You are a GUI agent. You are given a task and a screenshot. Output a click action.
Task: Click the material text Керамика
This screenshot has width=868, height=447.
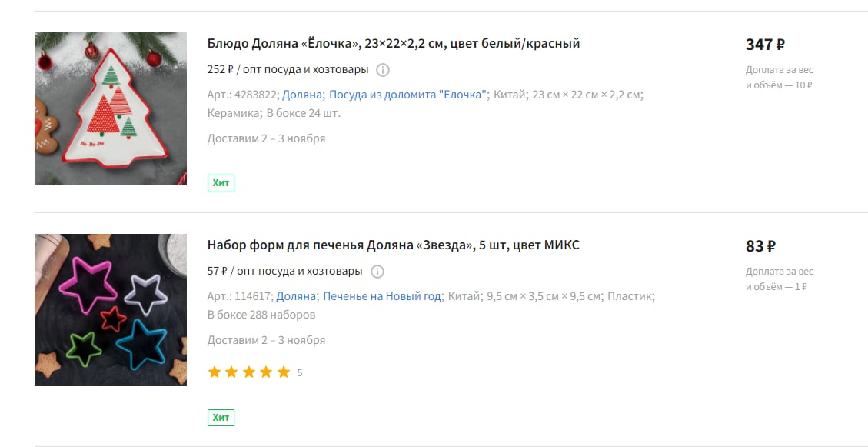[x=234, y=114]
